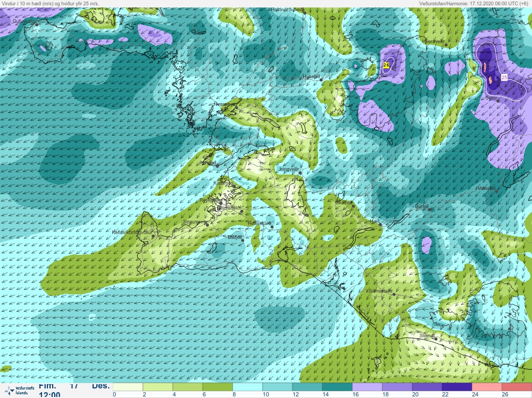Image resolution: width=532 pixels, height=398 pixels.
Task: Click the Hæll station marker
Action: click(x=380, y=225)
